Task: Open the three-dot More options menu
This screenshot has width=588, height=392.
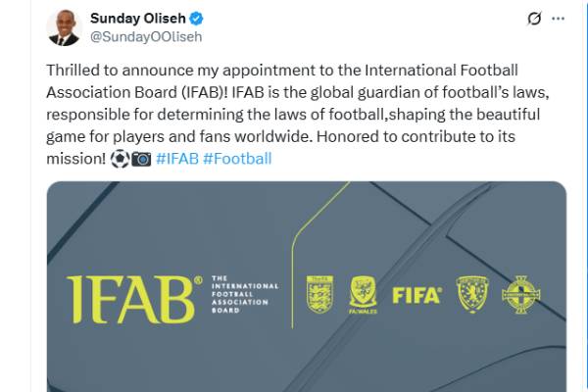Action: pos(559,18)
